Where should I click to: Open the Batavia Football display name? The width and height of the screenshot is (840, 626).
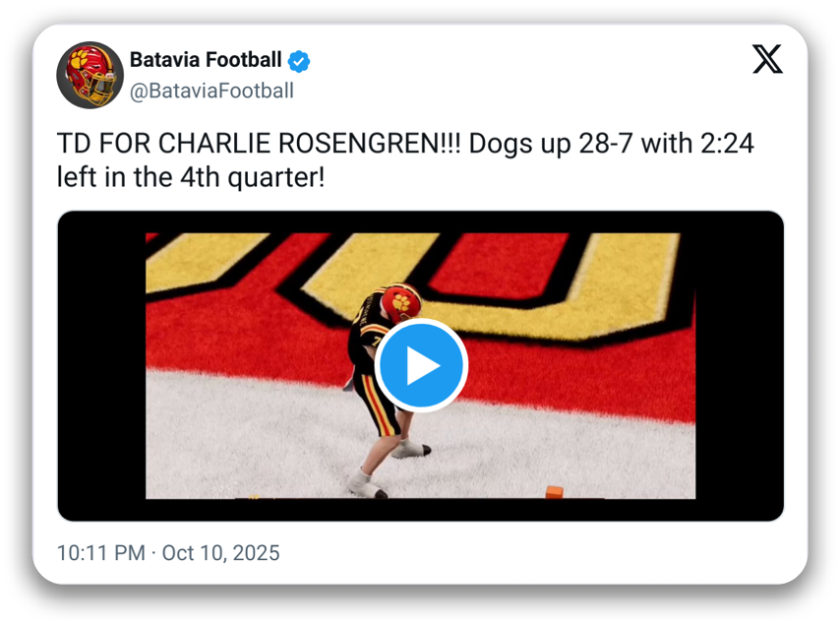click(206, 60)
